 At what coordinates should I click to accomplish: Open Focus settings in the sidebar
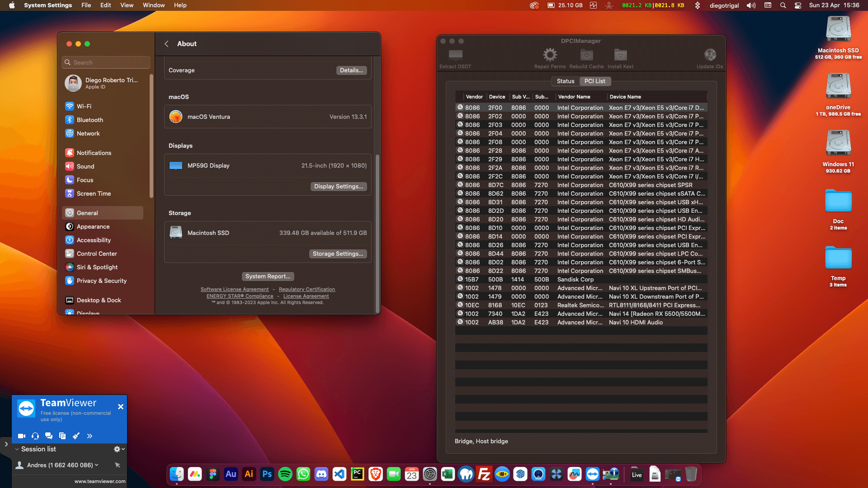coord(103,180)
